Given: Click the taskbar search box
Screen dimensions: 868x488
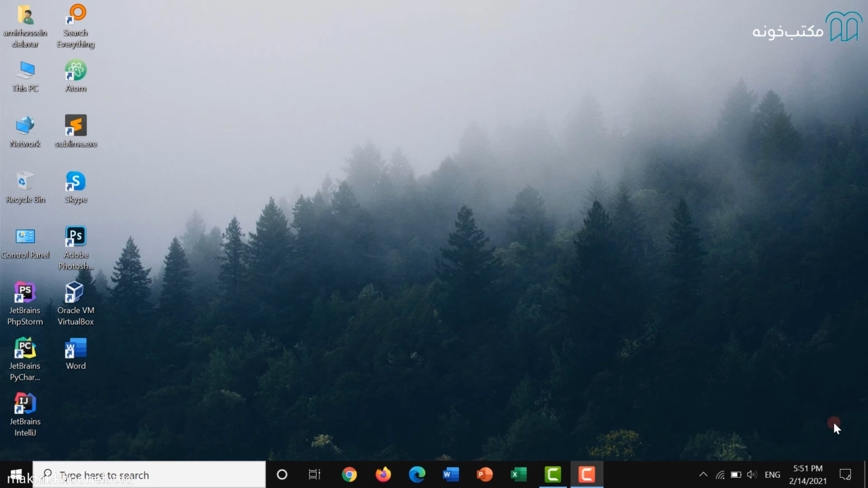Looking at the screenshot, I should pyautogui.click(x=149, y=474).
